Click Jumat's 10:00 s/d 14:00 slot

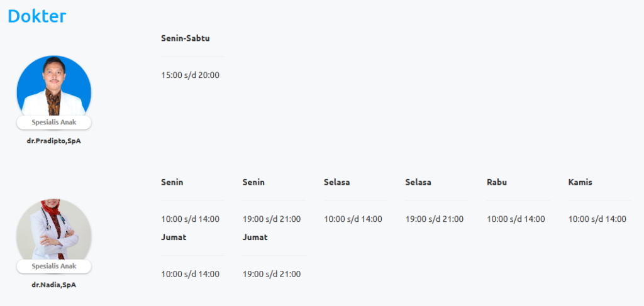tap(190, 274)
